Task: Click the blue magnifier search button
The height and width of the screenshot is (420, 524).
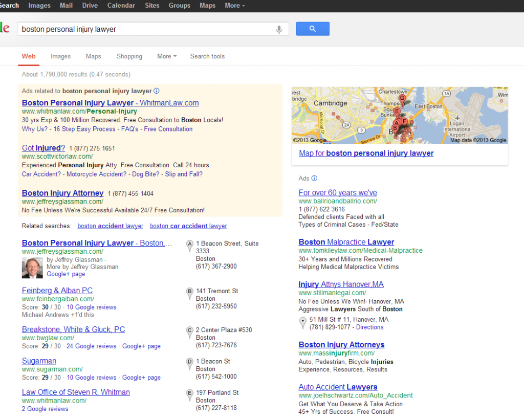Action: pos(313,29)
